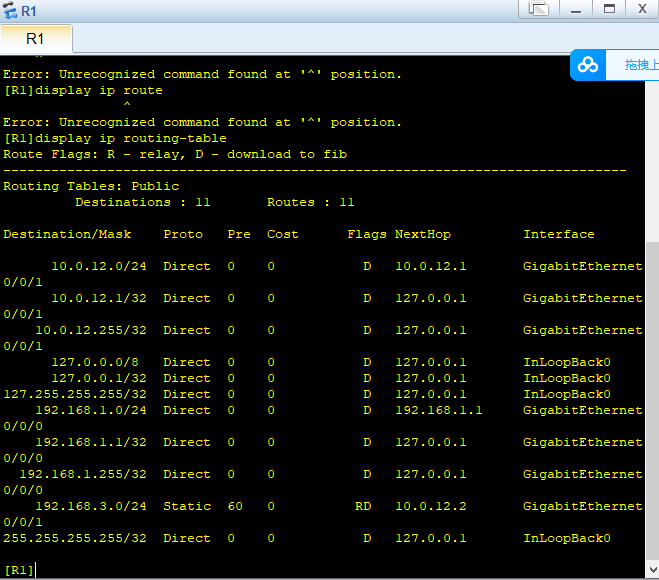Click the 192.168.3.0/24 Static route entry
The width and height of the screenshot is (659, 580).
91,506
